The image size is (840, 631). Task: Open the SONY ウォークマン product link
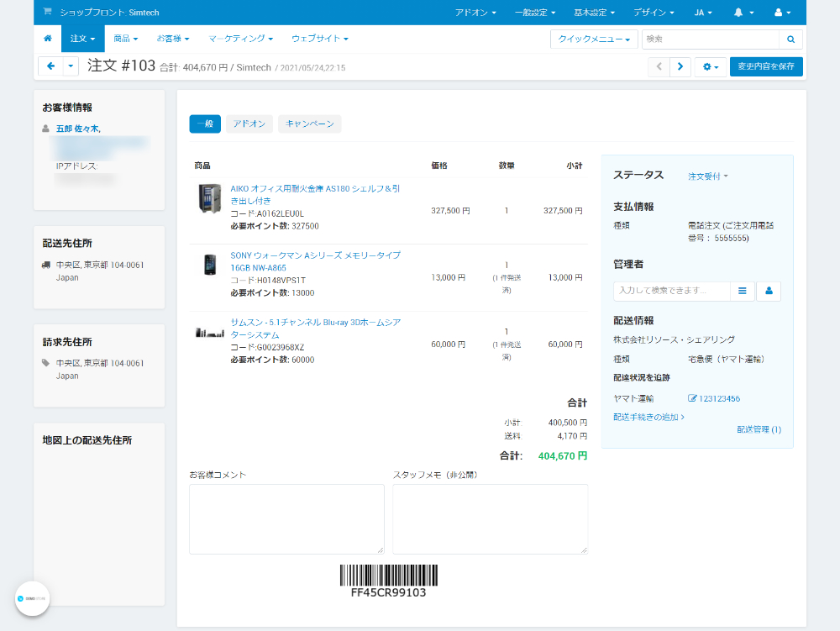[x=316, y=261]
